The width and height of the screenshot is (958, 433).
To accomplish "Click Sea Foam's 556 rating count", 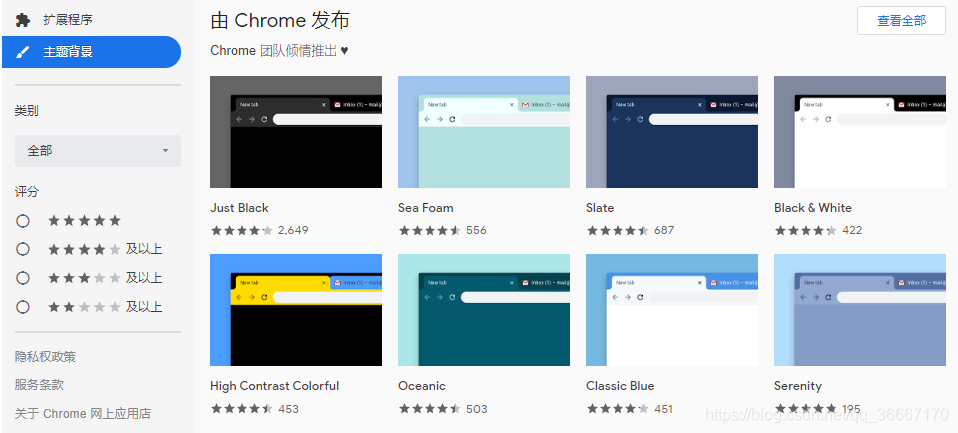I will click(477, 230).
